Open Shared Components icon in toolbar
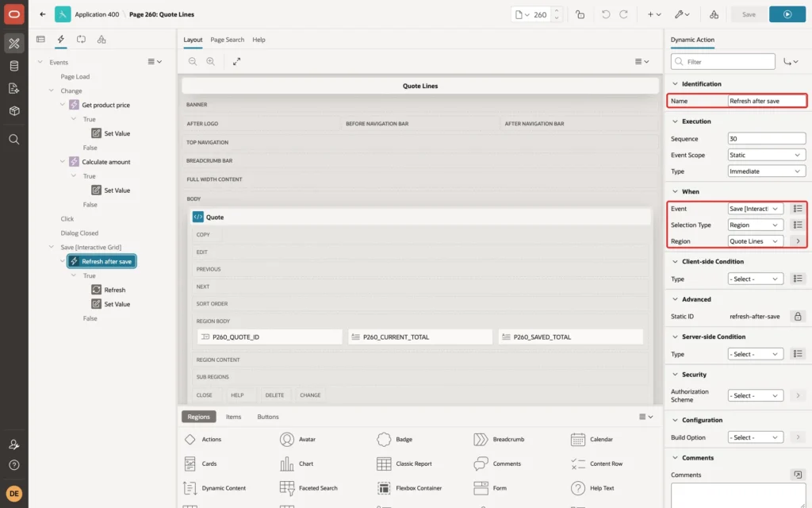The width and height of the screenshot is (812, 508). (x=714, y=14)
